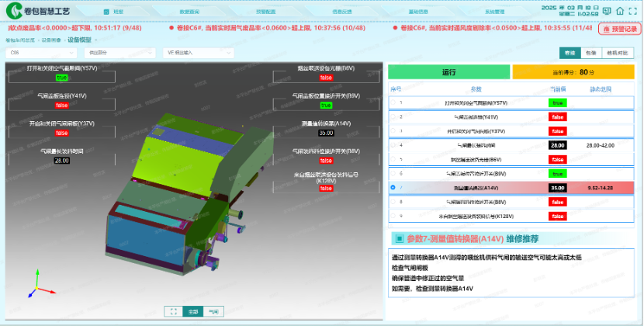
Task: Open the 数据查询 menu item
Action: [x=189, y=12]
